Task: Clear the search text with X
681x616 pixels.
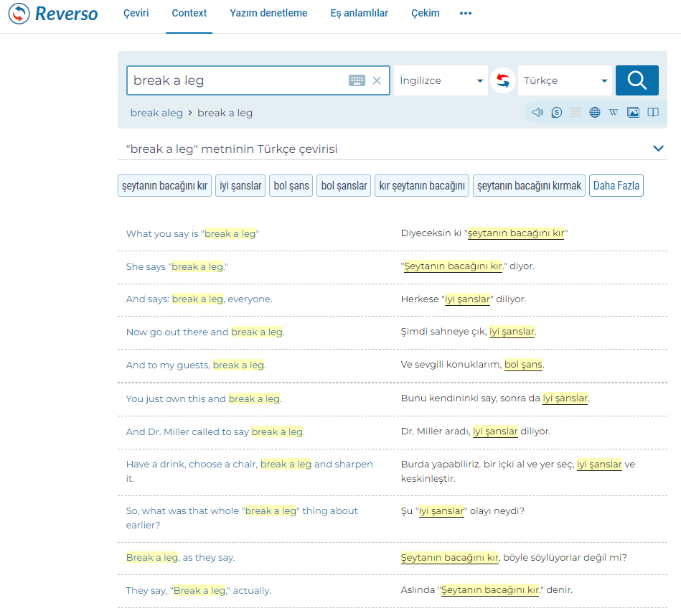Action: click(x=377, y=80)
